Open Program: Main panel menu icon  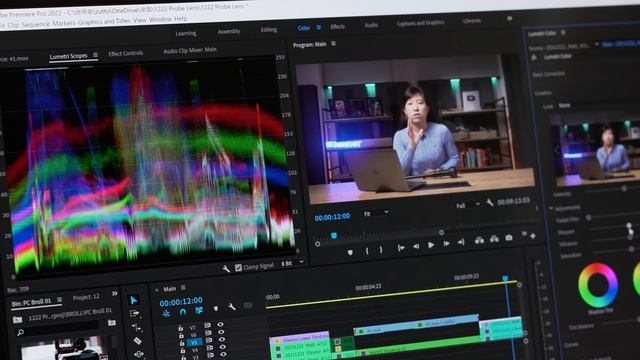click(x=333, y=43)
